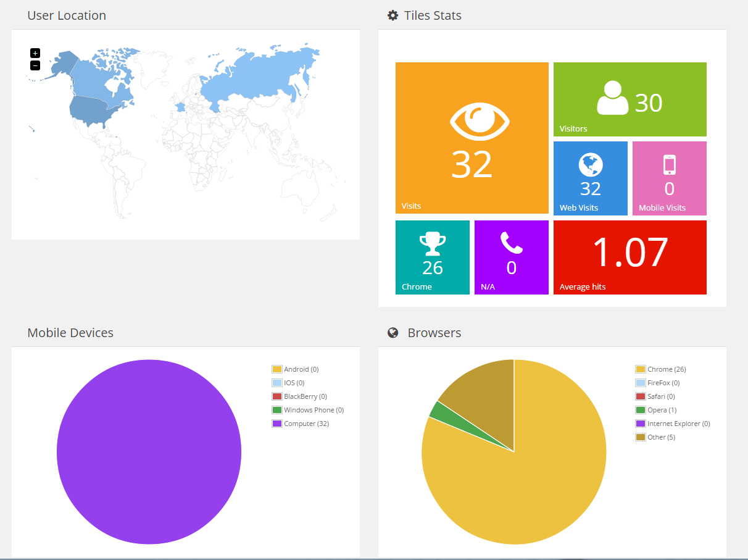Click the Opera legend green swatch
Image resolution: width=748 pixels, height=560 pixels.
640,410
